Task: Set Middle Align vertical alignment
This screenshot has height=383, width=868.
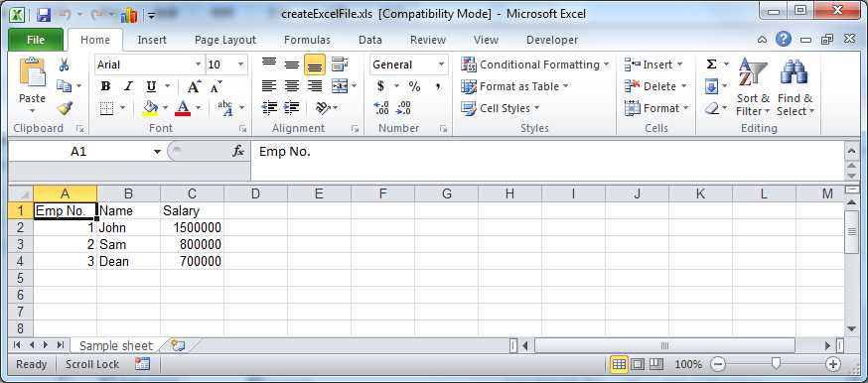Action: pyautogui.click(x=292, y=64)
